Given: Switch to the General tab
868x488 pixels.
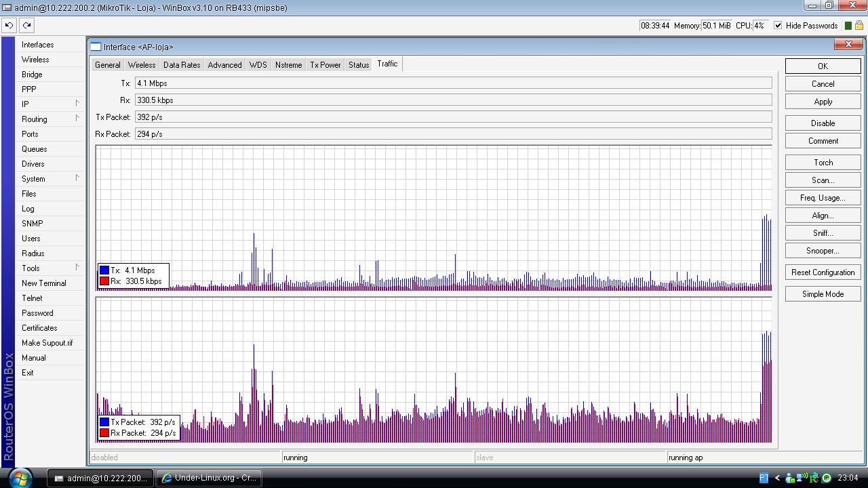Looking at the screenshot, I should point(108,65).
